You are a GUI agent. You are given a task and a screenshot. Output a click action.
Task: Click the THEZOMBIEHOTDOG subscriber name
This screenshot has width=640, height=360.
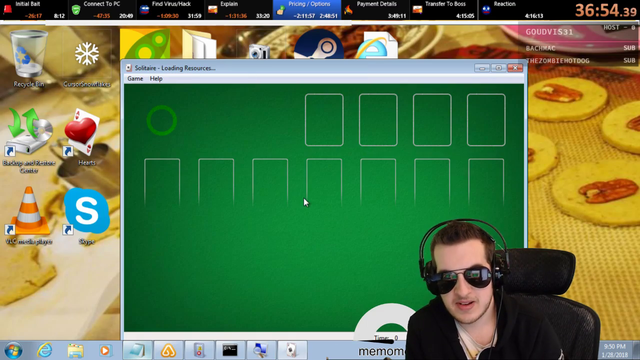pyautogui.click(x=558, y=60)
